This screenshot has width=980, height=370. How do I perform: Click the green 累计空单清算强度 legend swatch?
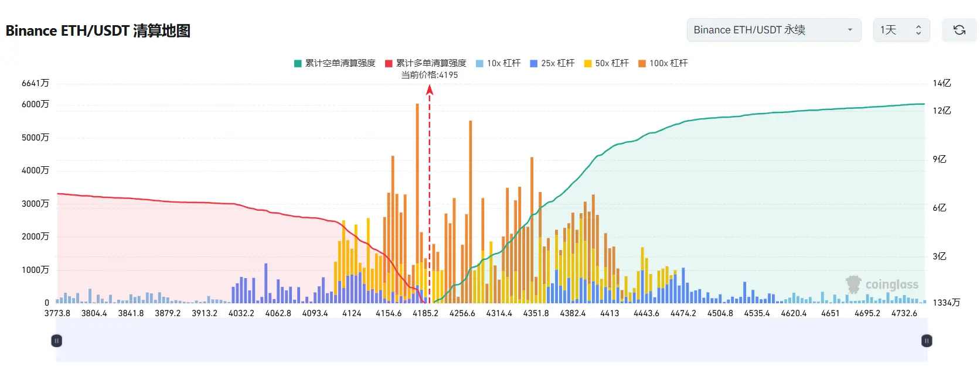tap(298, 63)
